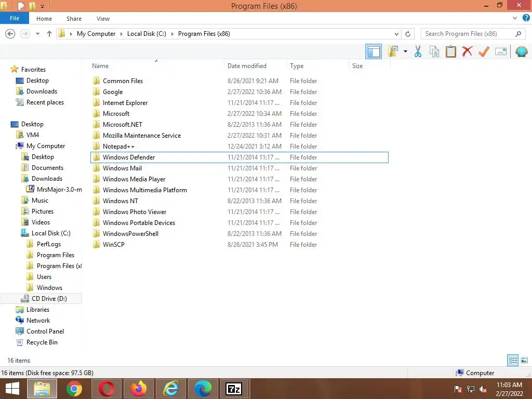Open MrsMajor-3.0-m item in the tree
The image size is (532, 399).
tap(59, 189)
